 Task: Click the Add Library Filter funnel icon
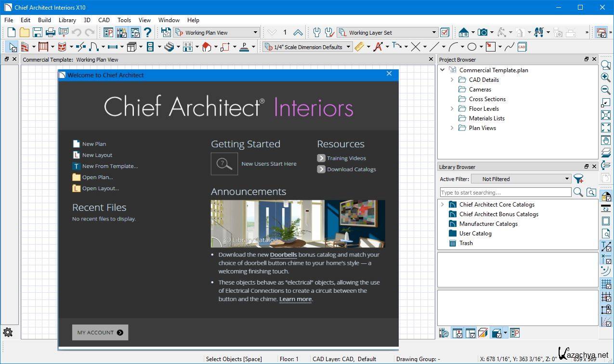click(578, 179)
